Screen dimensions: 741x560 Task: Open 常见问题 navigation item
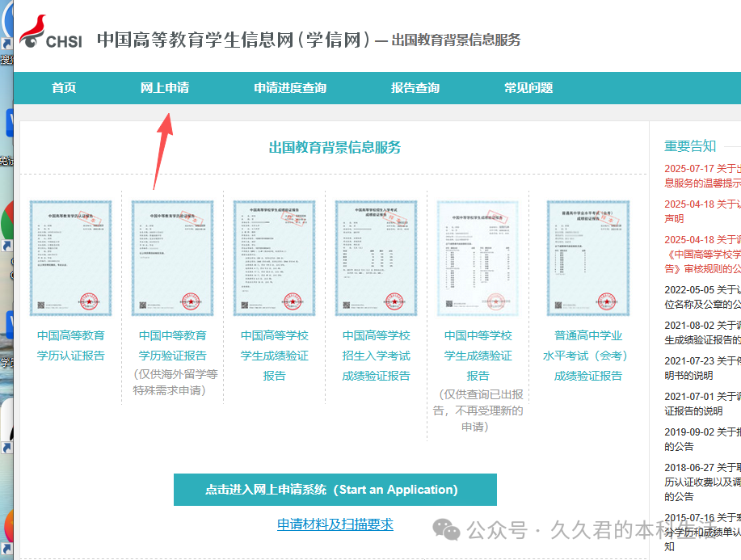[x=528, y=88]
